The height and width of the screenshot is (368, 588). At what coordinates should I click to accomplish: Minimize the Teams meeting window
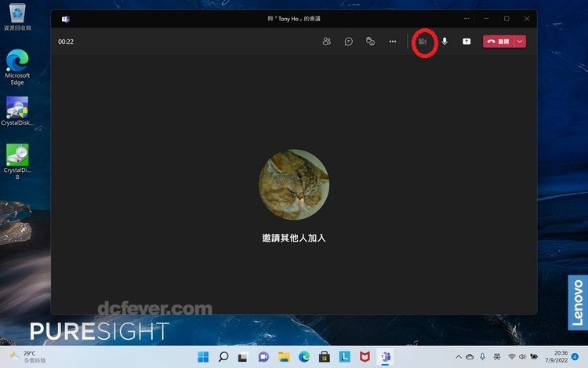(486, 18)
